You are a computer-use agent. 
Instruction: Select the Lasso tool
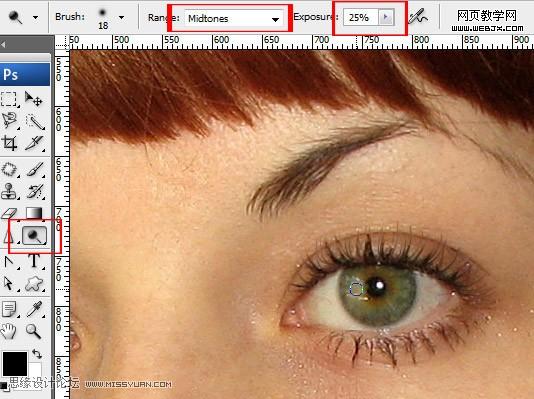[x=9, y=121]
